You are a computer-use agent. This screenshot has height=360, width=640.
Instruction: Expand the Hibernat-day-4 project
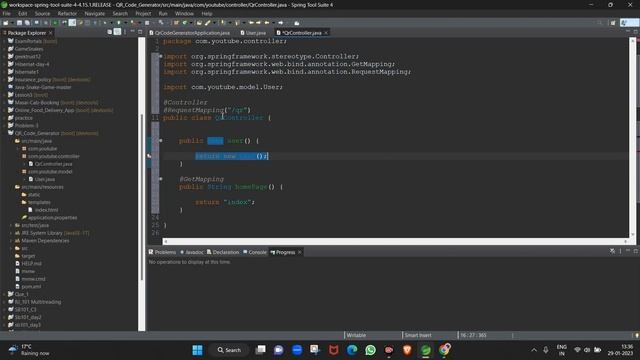4,64
